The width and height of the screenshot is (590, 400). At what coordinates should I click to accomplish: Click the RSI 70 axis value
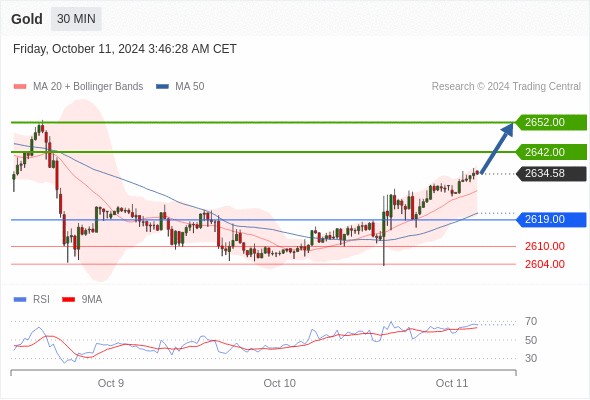coord(531,322)
